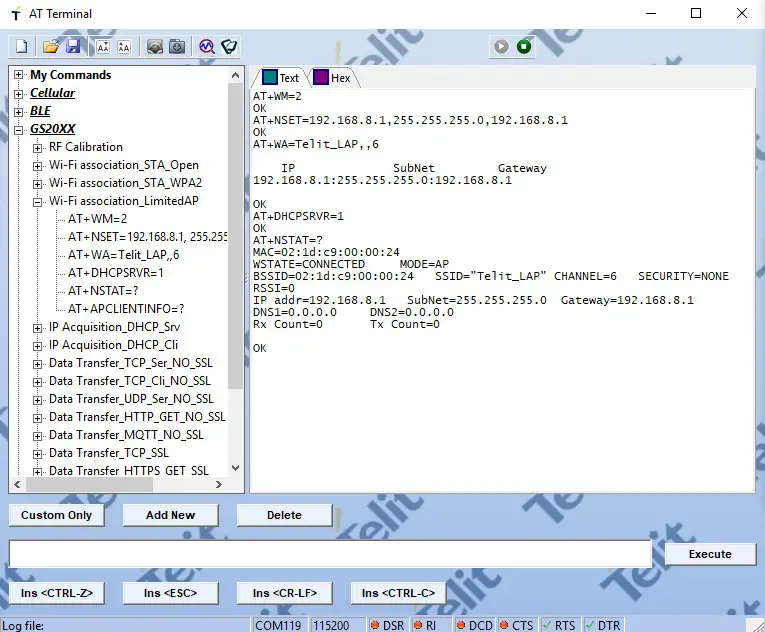
Task: Expand IP Acquisition_DHCP_Srv node
Action: click(38, 328)
